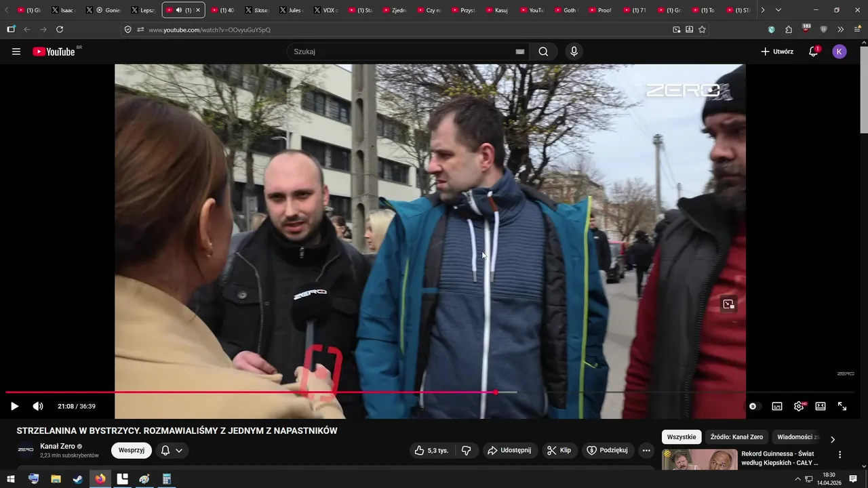
Task: Click the Utwórz create button
Action: coord(777,52)
